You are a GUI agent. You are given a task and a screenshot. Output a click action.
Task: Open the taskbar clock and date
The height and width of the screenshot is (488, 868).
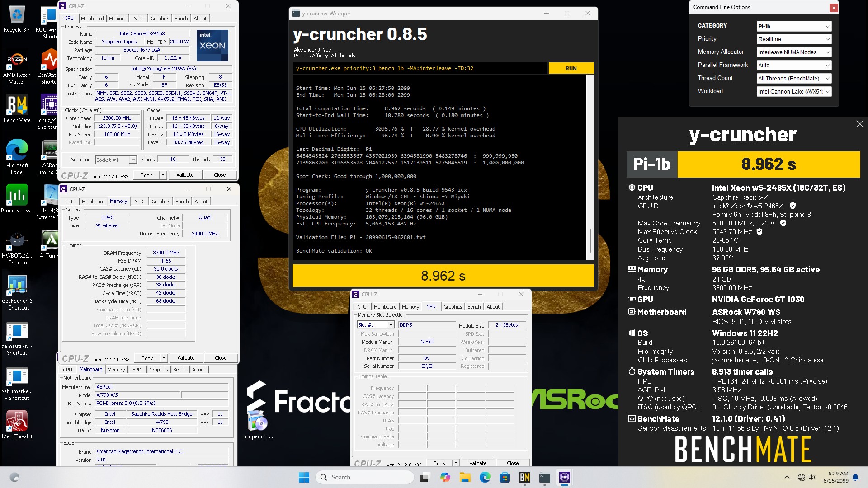[835, 477]
